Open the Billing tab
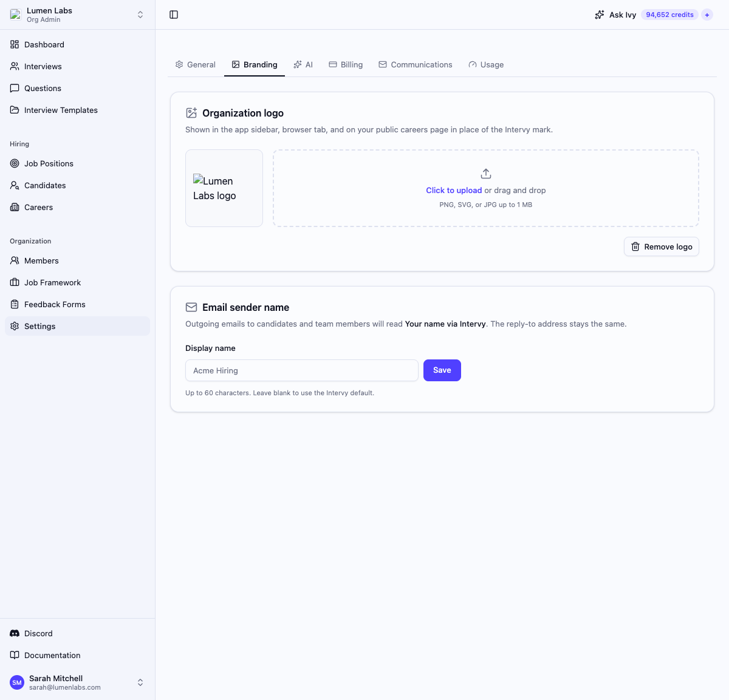The width and height of the screenshot is (729, 700). [x=346, y=64]
